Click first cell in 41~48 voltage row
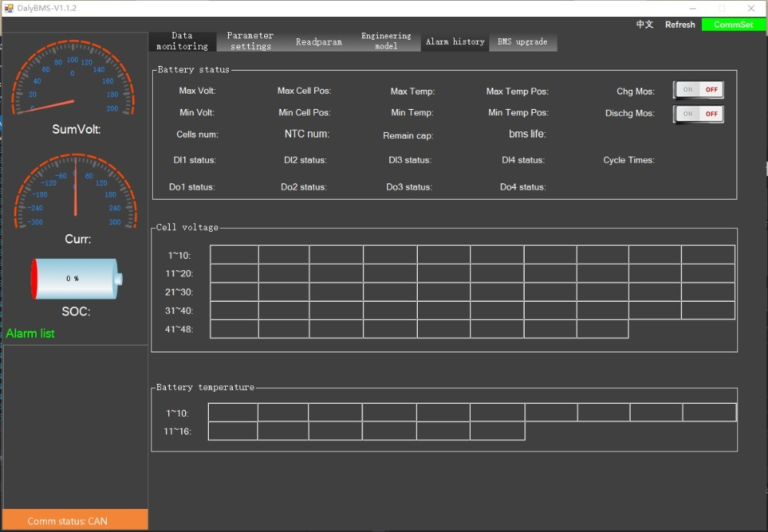 coord(234,329)
